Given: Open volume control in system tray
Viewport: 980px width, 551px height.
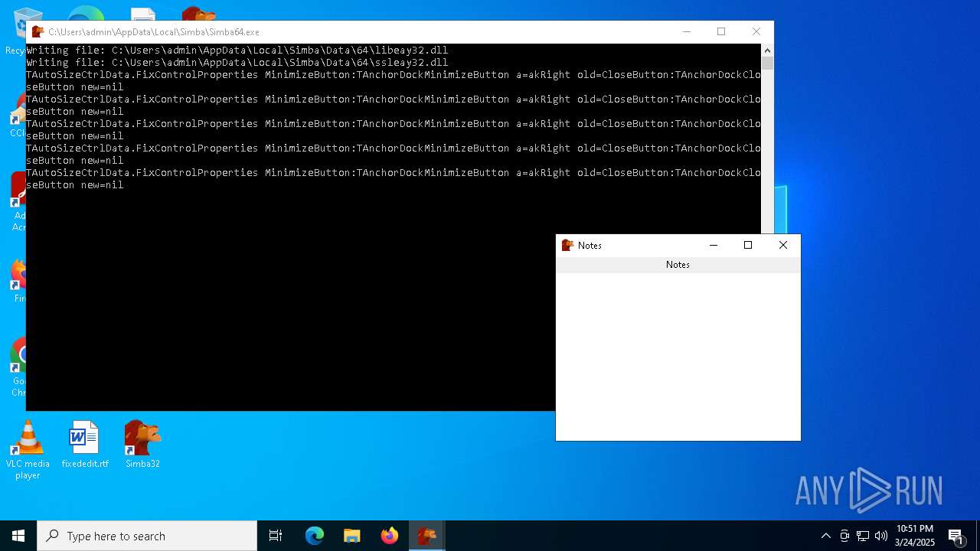Looking at the screenshot, I should click(x=881, y=536).
